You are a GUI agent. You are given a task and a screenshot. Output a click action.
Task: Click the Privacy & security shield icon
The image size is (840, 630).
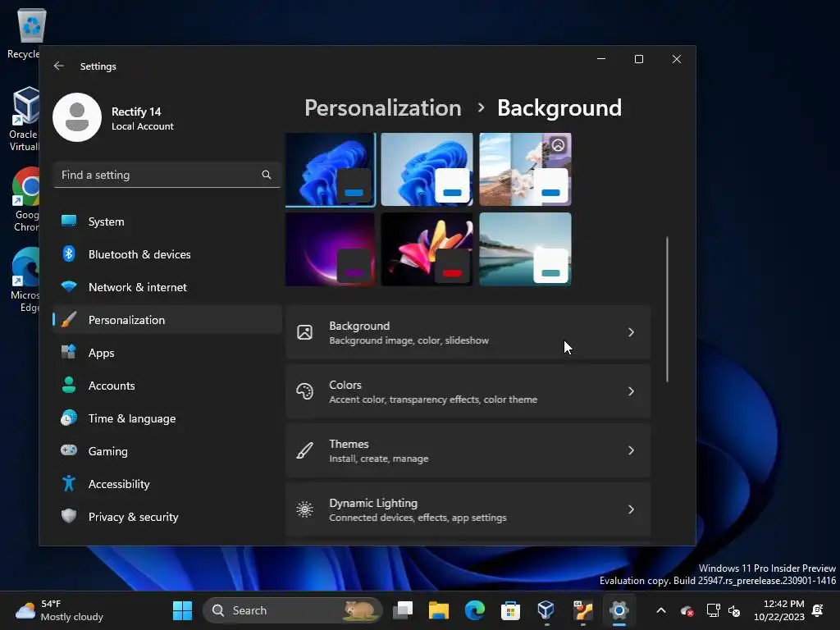(x=69, y=516)
